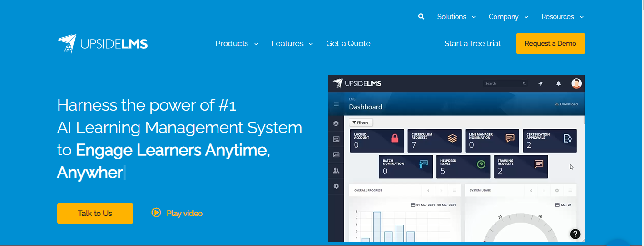The image size is (644, 246).
Task: Click the tallest bar in Overall Progress chart
Action: coord(377,226)
